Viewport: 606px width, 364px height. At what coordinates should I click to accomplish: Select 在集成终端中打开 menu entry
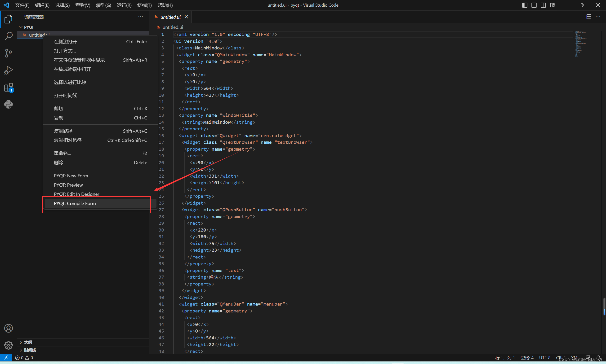coord(100,69)
